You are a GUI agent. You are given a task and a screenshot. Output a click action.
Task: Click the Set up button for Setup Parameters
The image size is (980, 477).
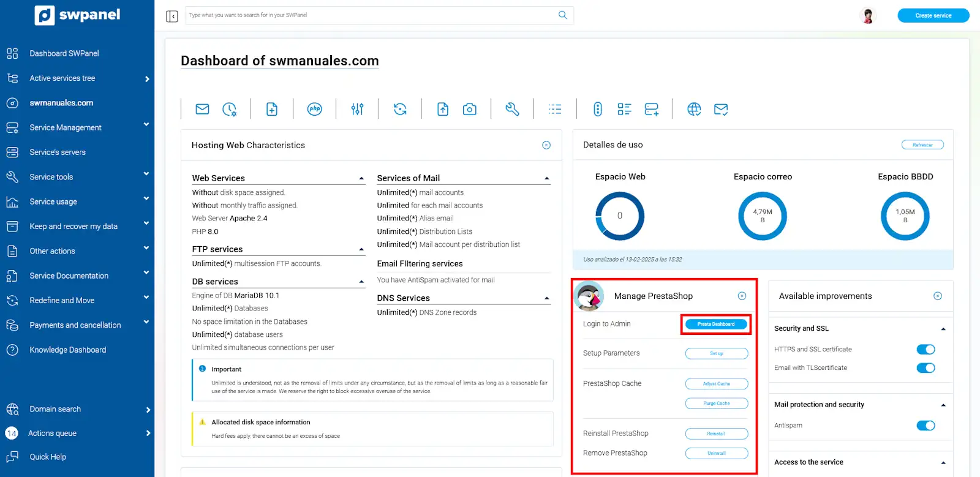[x=717, y=353]
